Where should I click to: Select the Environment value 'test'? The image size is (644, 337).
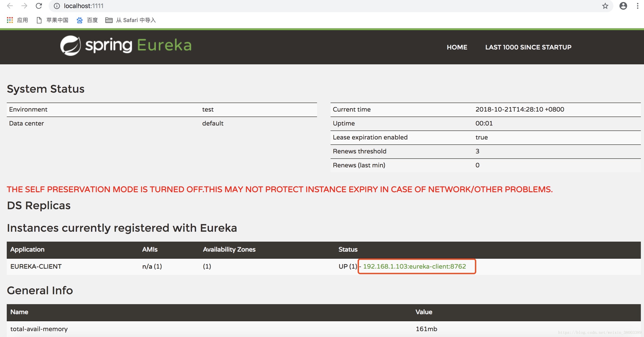(x=208, y=109)
